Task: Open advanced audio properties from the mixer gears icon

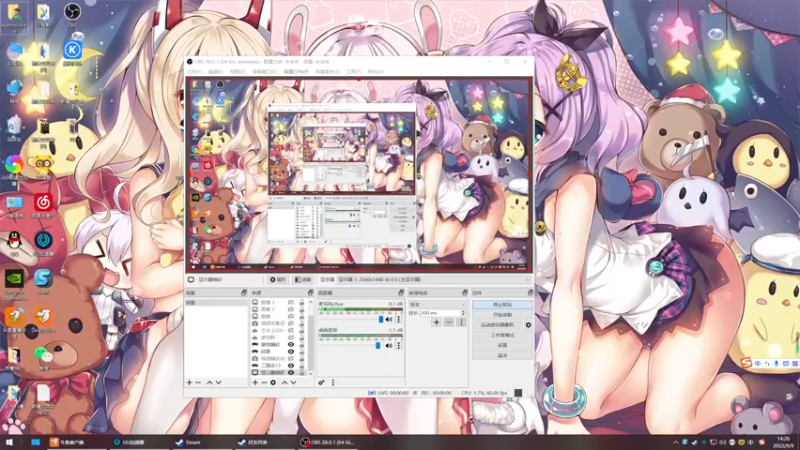Action: coord(321,382)
